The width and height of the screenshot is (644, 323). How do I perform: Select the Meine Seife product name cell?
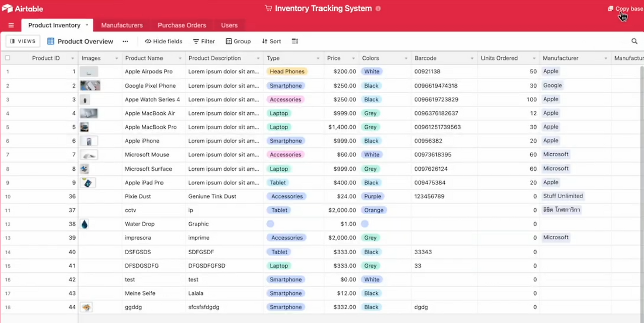click(153, 293)
